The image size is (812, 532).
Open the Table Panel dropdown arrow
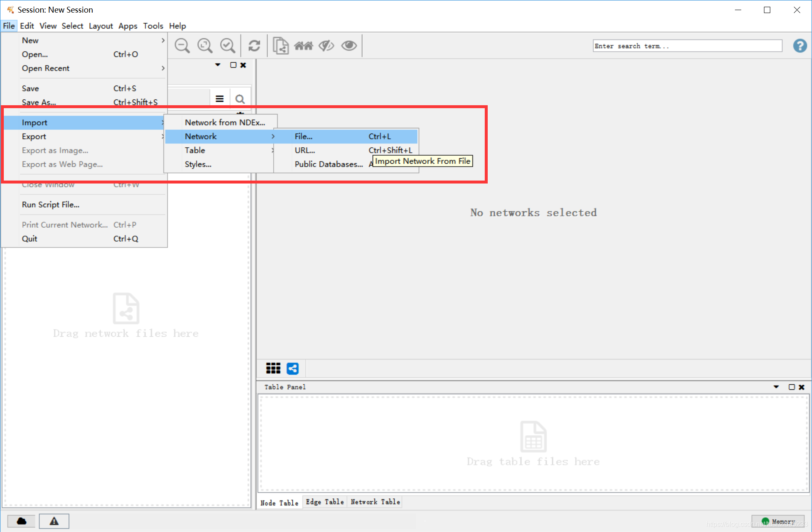776,387
